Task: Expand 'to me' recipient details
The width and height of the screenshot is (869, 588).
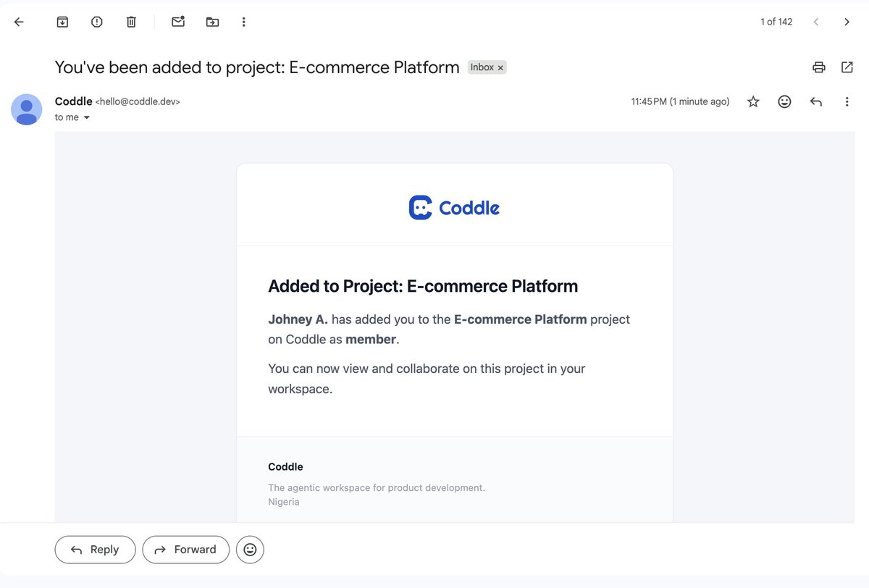Action: pos(87,117)
